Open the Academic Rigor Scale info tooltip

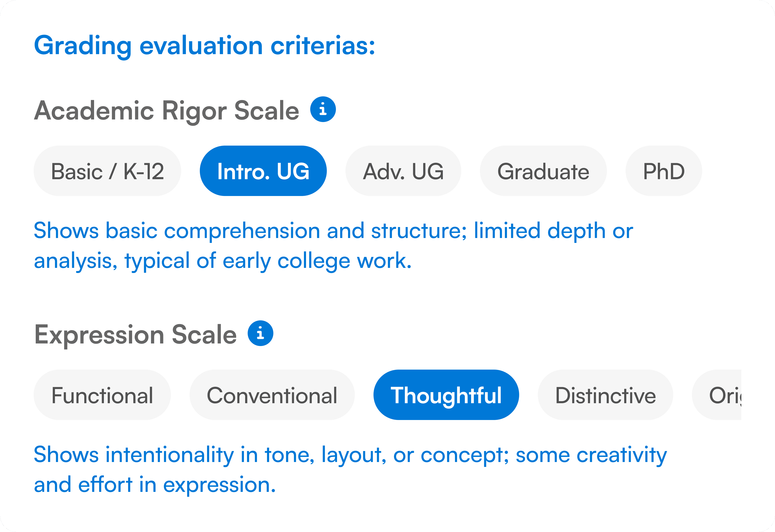(323, 109)
